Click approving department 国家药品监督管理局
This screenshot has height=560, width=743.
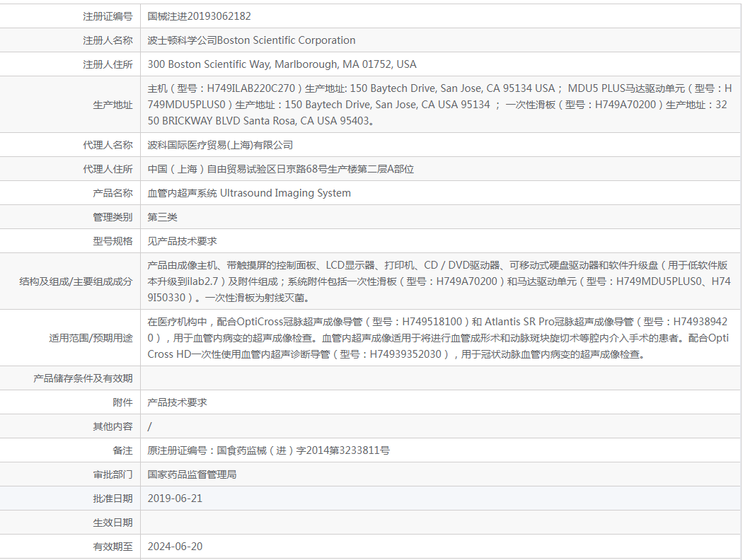coord(192,474)
